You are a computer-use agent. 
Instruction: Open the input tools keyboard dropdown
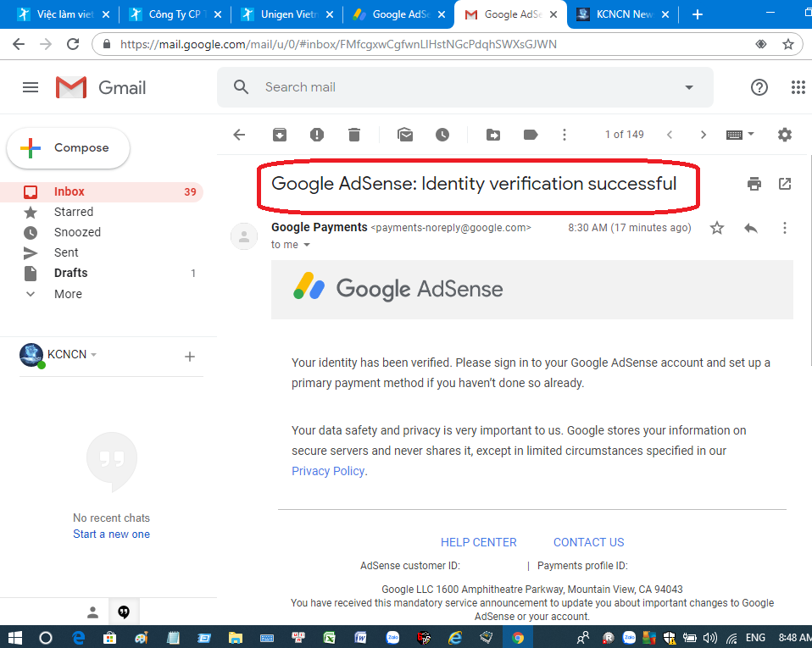tap(740, 135)
